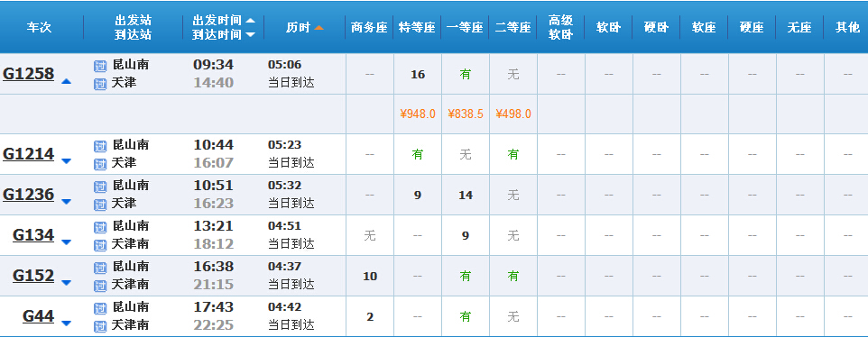Click the 过 icon beside 天津南 for G134
Screen dimensions: 868x337
[x=99, y=245]
